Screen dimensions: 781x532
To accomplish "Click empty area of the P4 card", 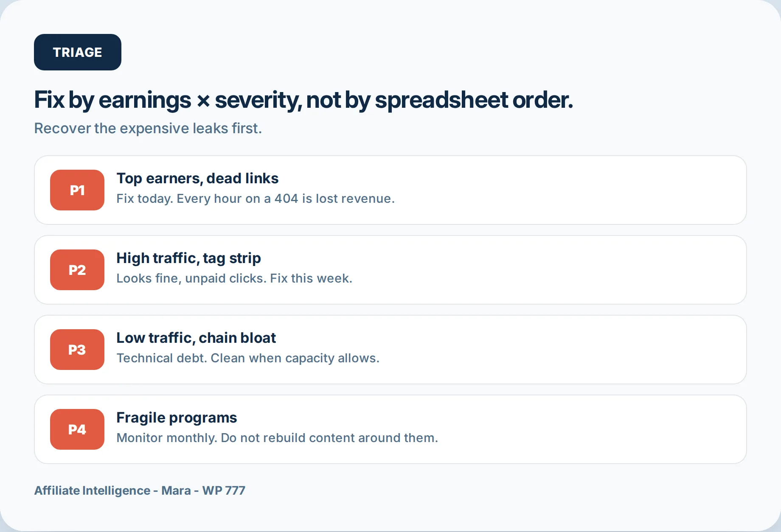I will click(x=594, y=429).
